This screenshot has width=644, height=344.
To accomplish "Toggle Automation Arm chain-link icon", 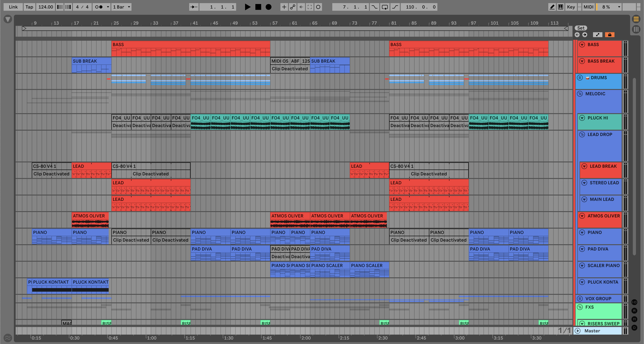I will (x=292, y=7).
